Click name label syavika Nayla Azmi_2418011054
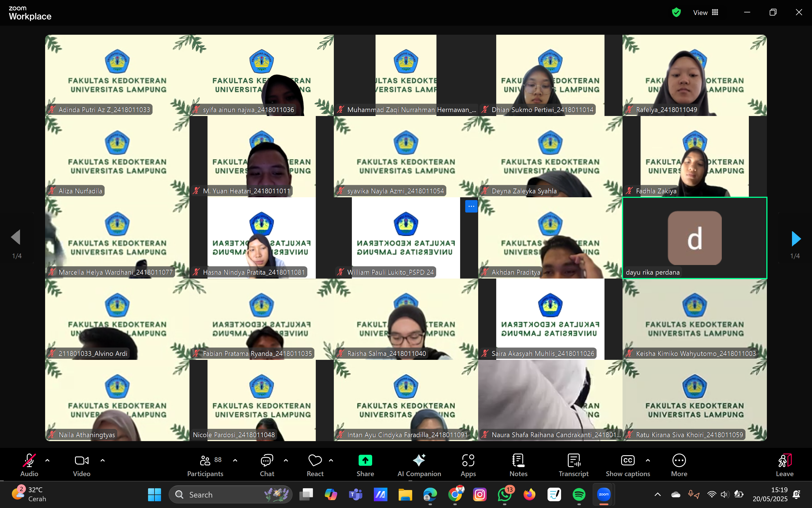812x508 pixels. 395,191
